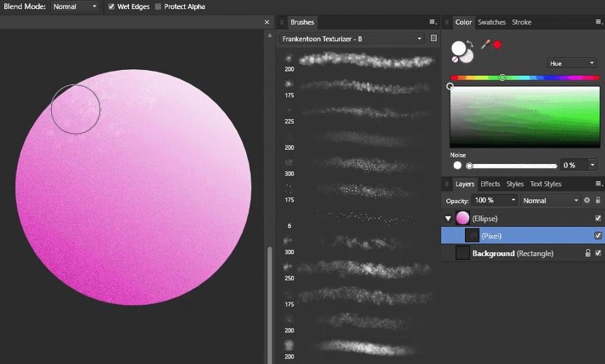Swap primary and secondary colors arrow
Viewport: 605px width, 364px height.
(x=470, y=43)
